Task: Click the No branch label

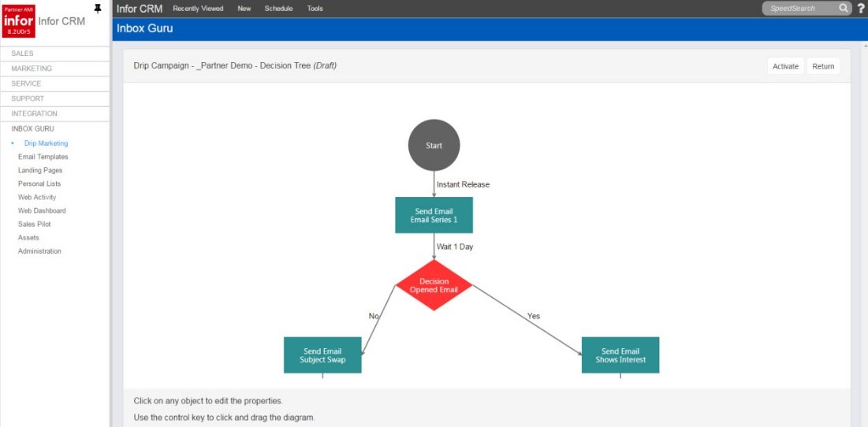Action: click(374, 316)
